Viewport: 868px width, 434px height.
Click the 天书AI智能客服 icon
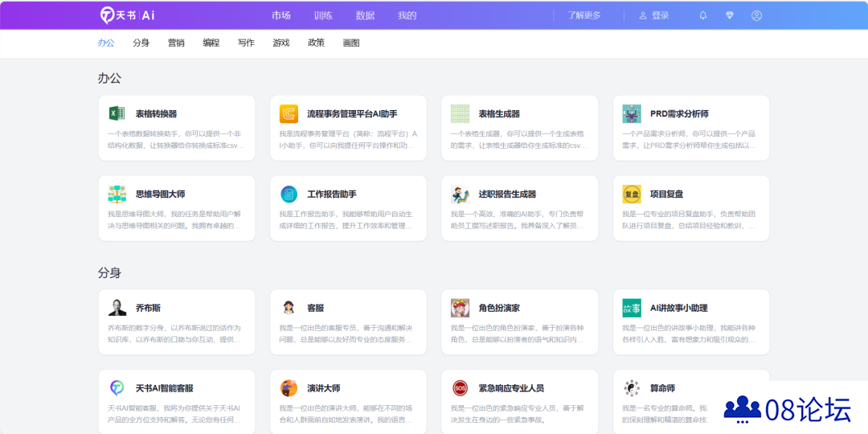117,388
